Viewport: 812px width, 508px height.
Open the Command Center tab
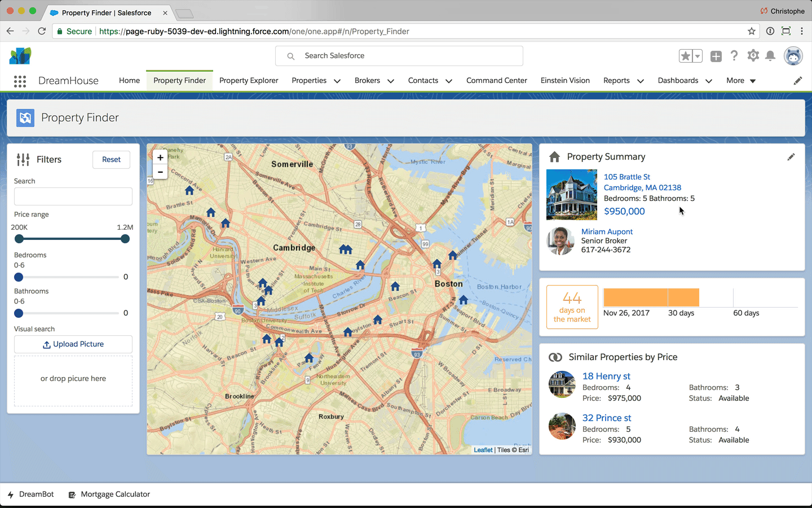pyautogui.click(x=497, y=81)
